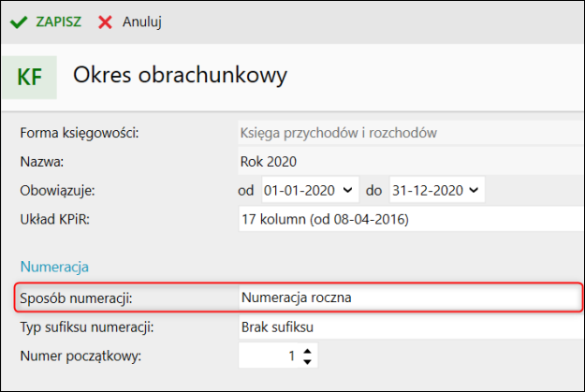585x392 pixels.
Task: Click the Numer początkowy value field
Action: coord(269,356)
